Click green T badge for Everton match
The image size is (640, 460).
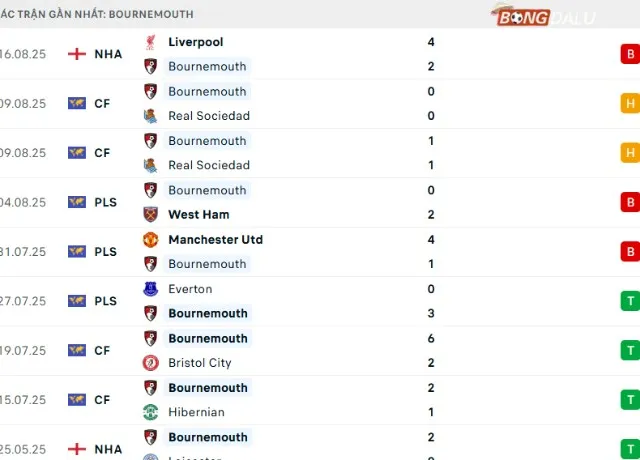click(x=630, y=301)
